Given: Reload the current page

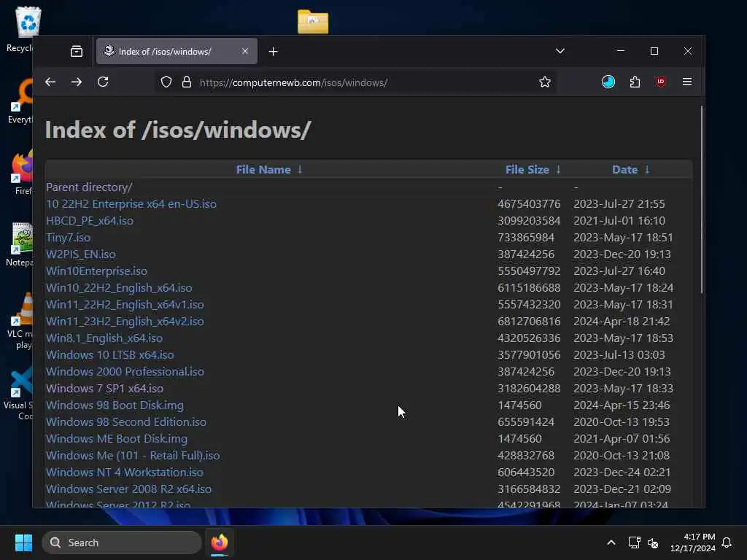Looking at the screenshot, I should (103, 82).
